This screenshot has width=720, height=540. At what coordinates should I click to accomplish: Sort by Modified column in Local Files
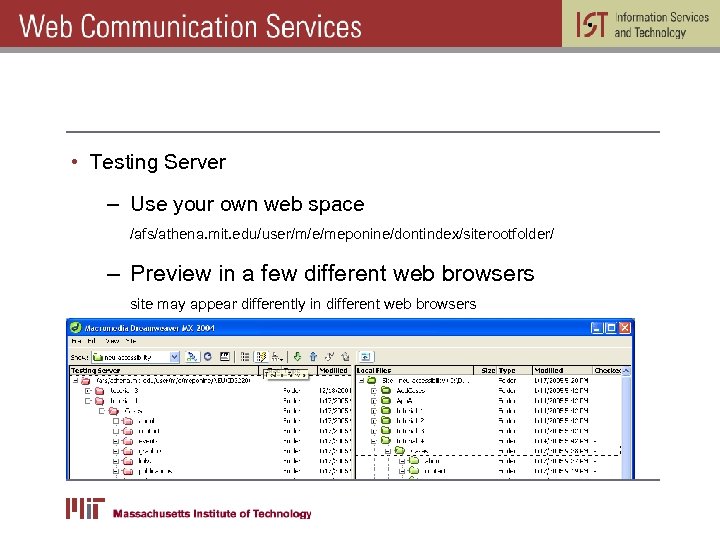pyautogui.click(x=562, y=370)
